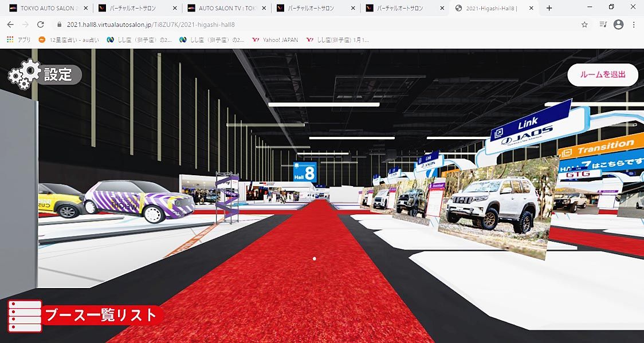This screenshot has width=644, height=343.
Task: Open the 設定 settings gear icon
Action: (25, 74)
